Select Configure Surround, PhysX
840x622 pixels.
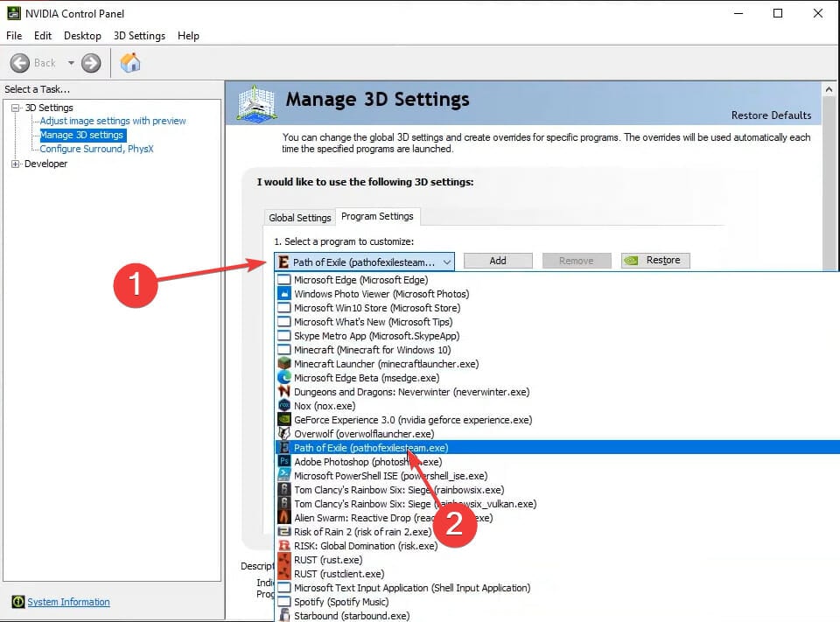[x=96, y=149]
